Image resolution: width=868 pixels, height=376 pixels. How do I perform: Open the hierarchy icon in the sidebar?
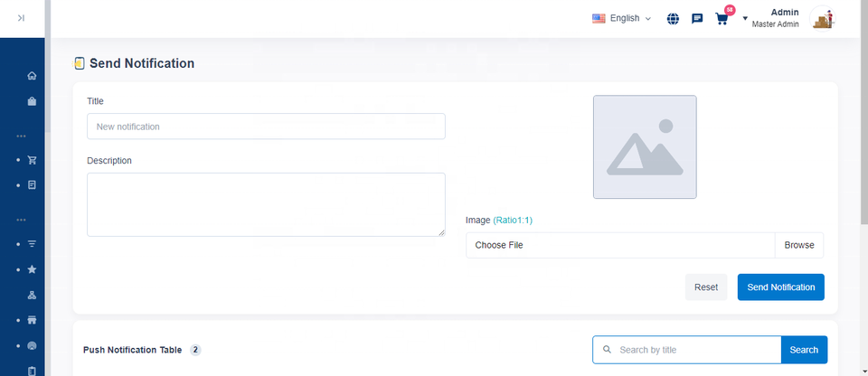tap(32, 295)
